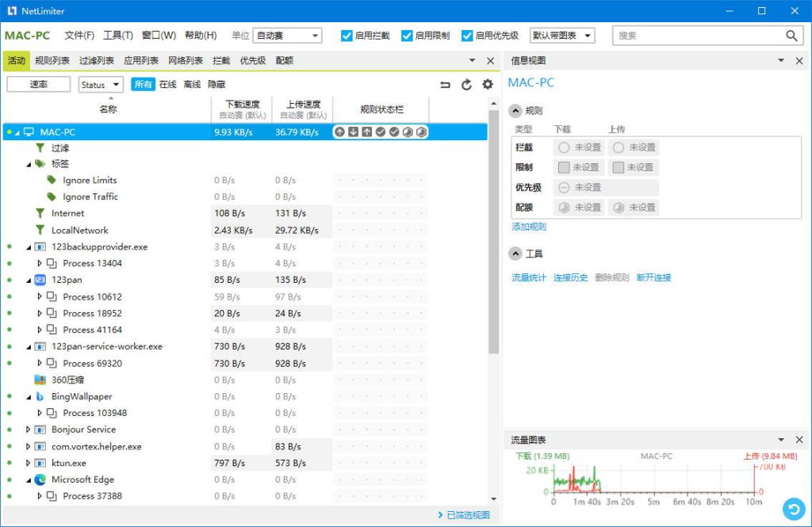Check the 限制 download rule box
Screen dimensions: 812x527
[x=564, y=168]
